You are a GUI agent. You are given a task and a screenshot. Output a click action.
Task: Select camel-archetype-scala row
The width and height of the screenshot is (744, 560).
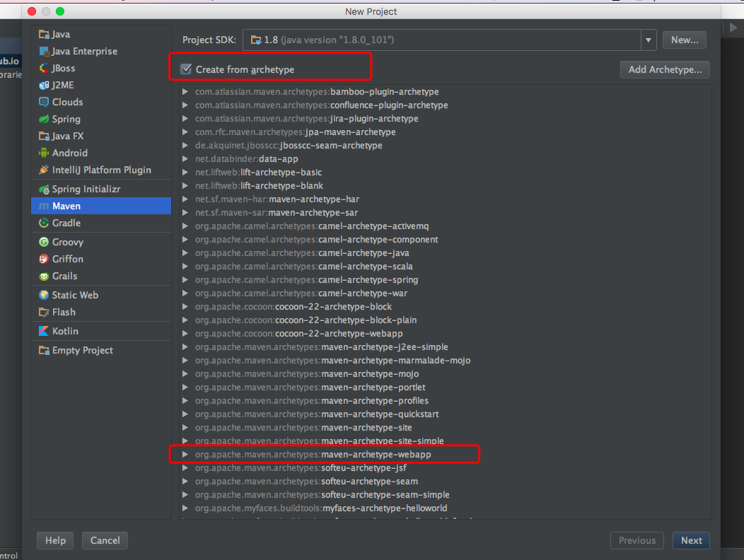click(x=445, y=267)
